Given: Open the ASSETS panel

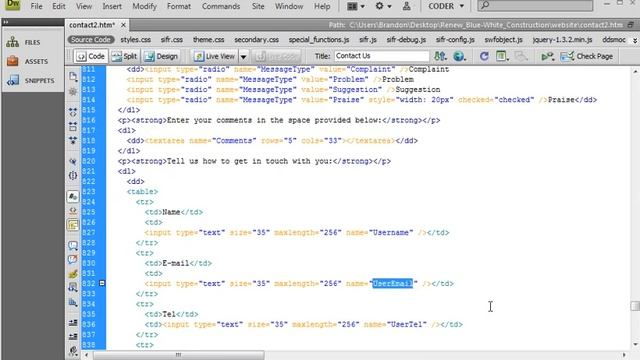Looking at the screenshot, I should [32, 61].
